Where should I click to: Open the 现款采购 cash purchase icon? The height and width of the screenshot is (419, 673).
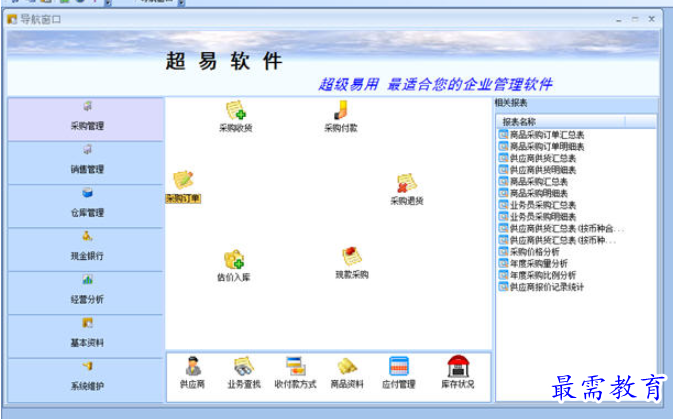[x=352, y=263]
